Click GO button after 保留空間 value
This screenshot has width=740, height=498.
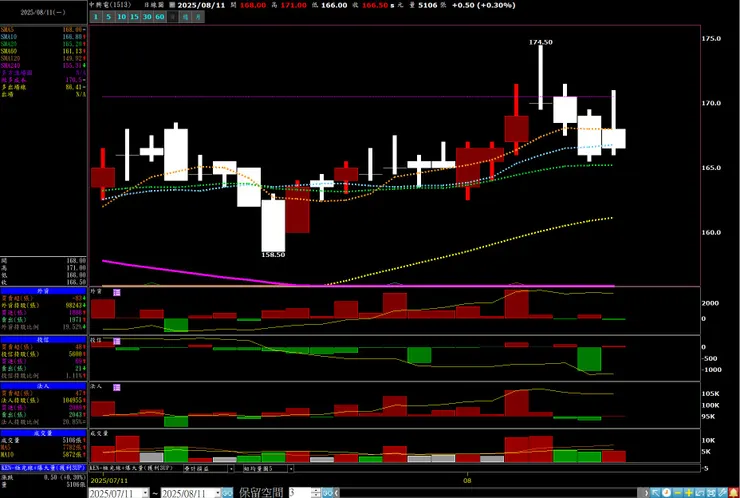[x=327, y=493]
